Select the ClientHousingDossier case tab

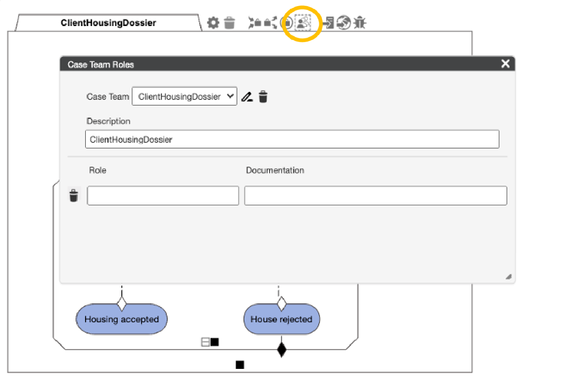coord(108,23)
